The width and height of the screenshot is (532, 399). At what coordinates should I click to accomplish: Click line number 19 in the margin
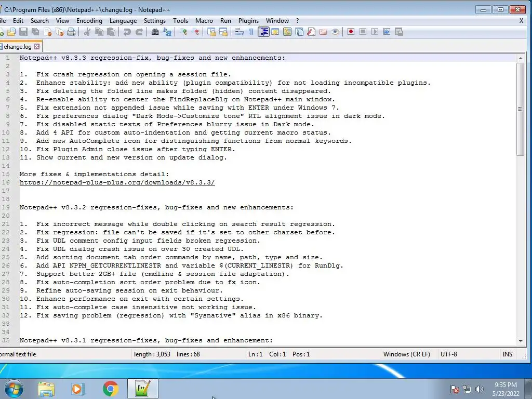tap(6, 207)
